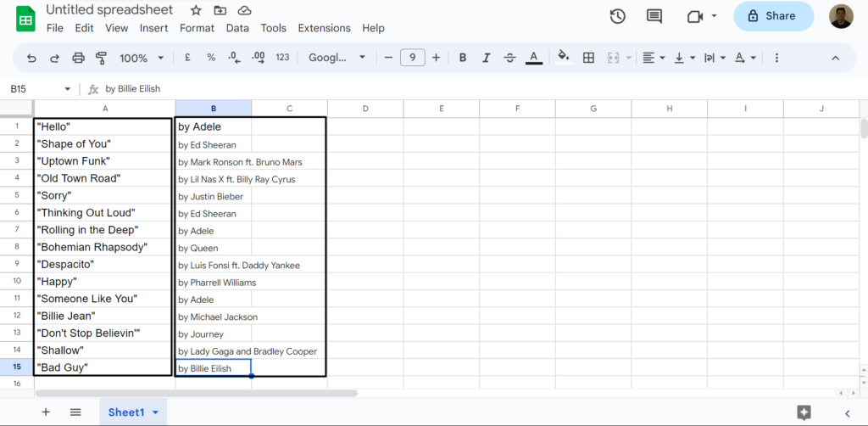Open the font family dropdown

[337, 57]
